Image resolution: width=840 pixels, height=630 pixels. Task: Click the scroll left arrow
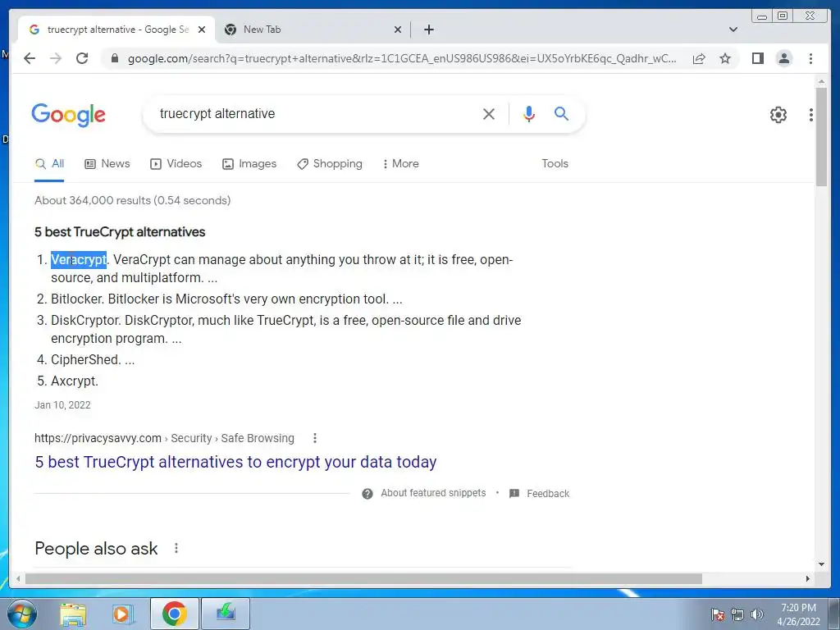[18, 578]
